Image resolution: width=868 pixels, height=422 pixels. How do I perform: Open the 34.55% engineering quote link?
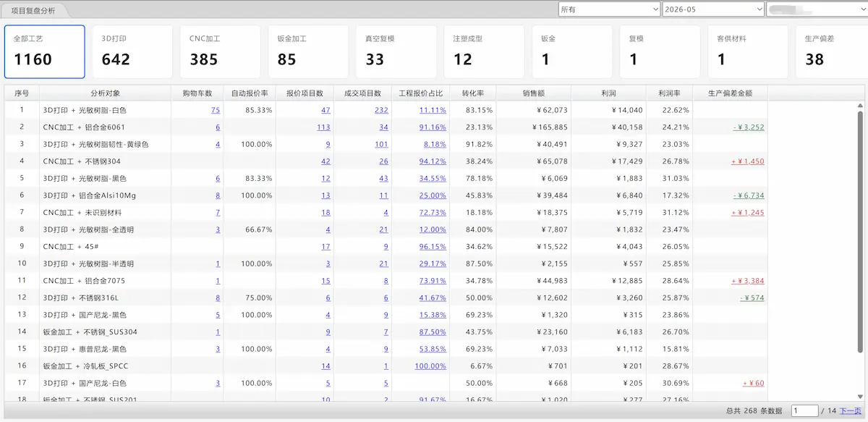433,178
